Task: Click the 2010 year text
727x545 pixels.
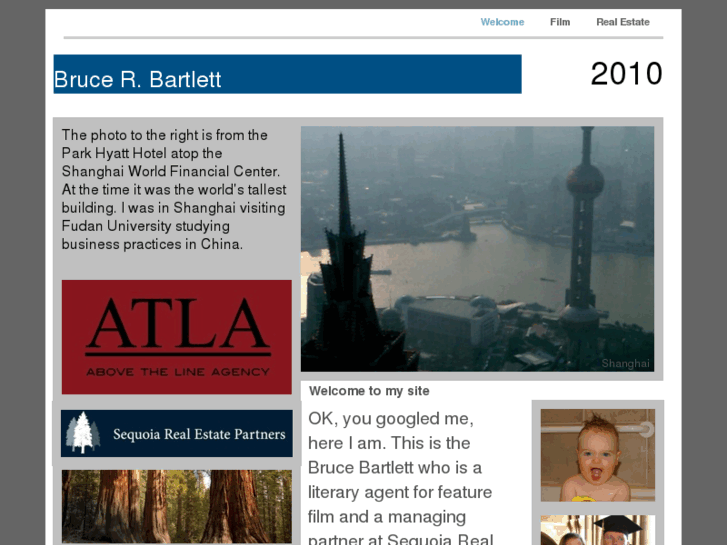Action: click(626, 74)
